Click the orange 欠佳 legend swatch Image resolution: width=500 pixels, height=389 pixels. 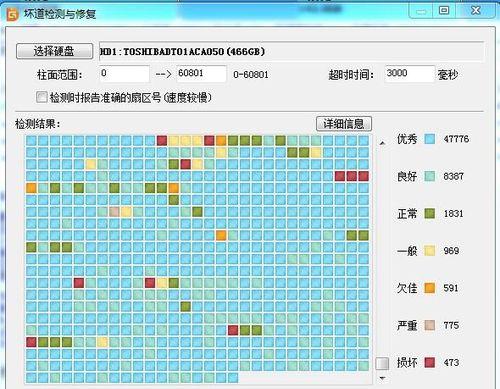click(x=430, y=288)
